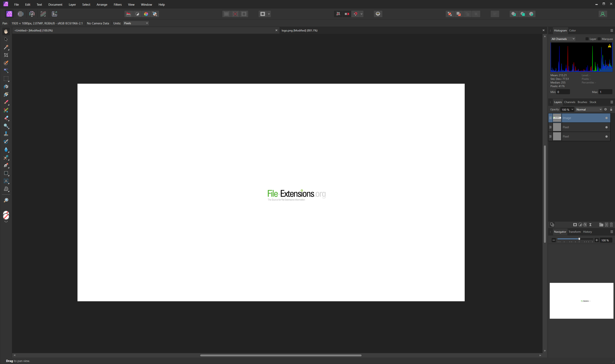
Task: Open Layer Effects fx in Layers panel
Action: (585, 225)
